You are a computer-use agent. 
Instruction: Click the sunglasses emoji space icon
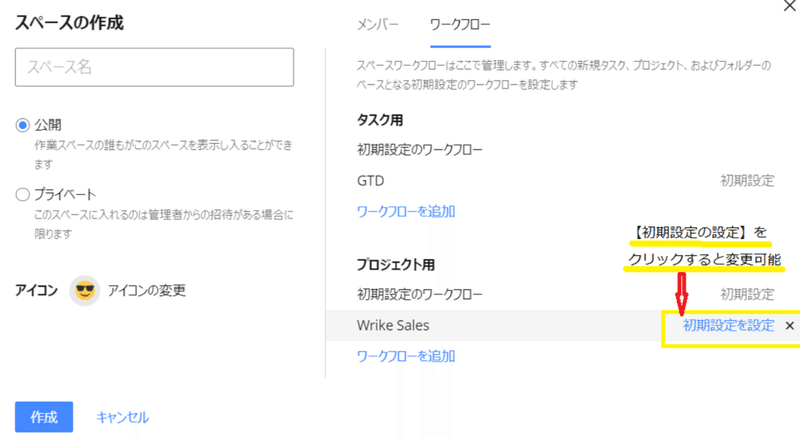pyautogui.click(x=85, y=290)
